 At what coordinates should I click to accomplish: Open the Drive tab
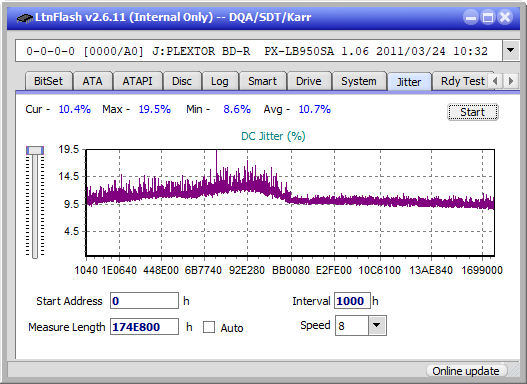pos(309,81)
